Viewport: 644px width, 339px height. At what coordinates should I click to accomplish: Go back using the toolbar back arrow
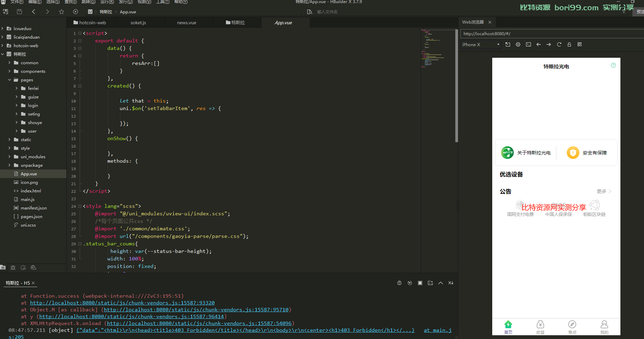coord(33,12)
